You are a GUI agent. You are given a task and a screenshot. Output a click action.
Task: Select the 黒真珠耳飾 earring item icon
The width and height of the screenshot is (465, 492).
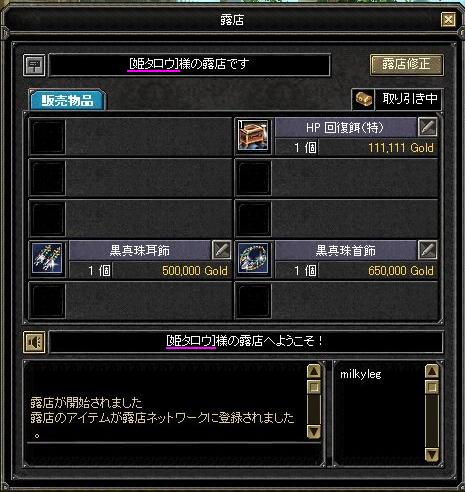click(48, 258)
